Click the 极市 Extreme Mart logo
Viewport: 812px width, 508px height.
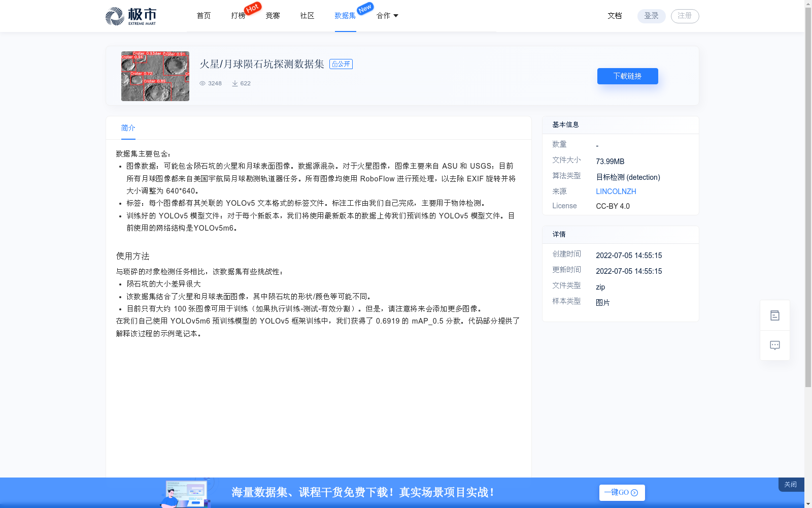131,16
